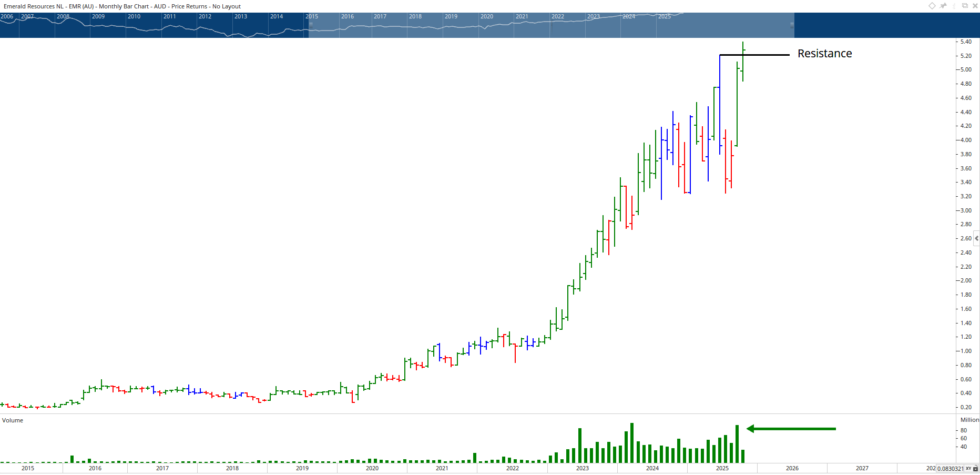Select the Resistance text annotation
Viewport: 980px width, 475px height.
[824, 54]
